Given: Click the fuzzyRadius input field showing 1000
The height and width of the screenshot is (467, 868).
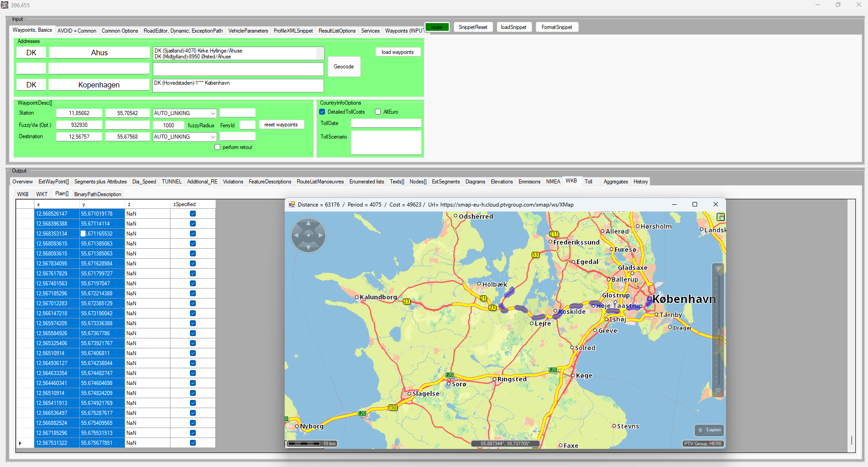Looking at the screenshot, I should pyautogui.click(x=169, y=125).
